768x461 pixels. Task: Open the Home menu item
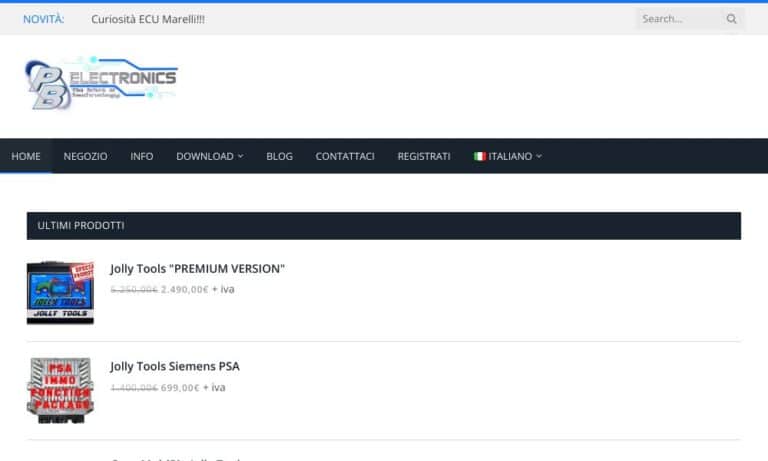pyautogui.click(x=26, y=156)
